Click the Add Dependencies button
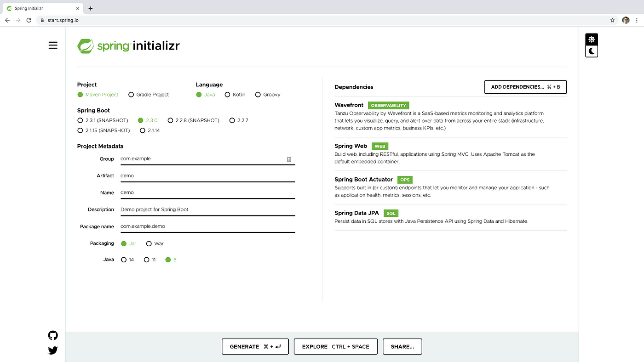Viewport: 644px width, 362px height. pos(525,87)
